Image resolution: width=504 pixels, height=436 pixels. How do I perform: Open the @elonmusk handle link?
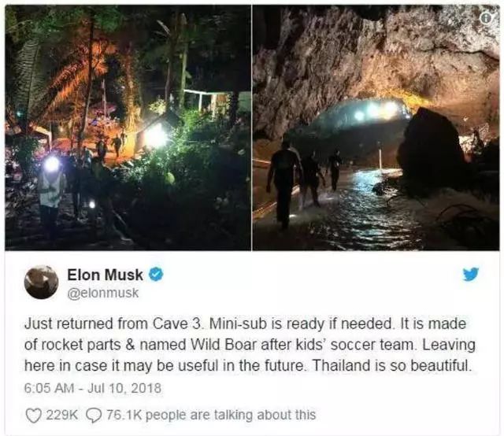pos(103,293)
